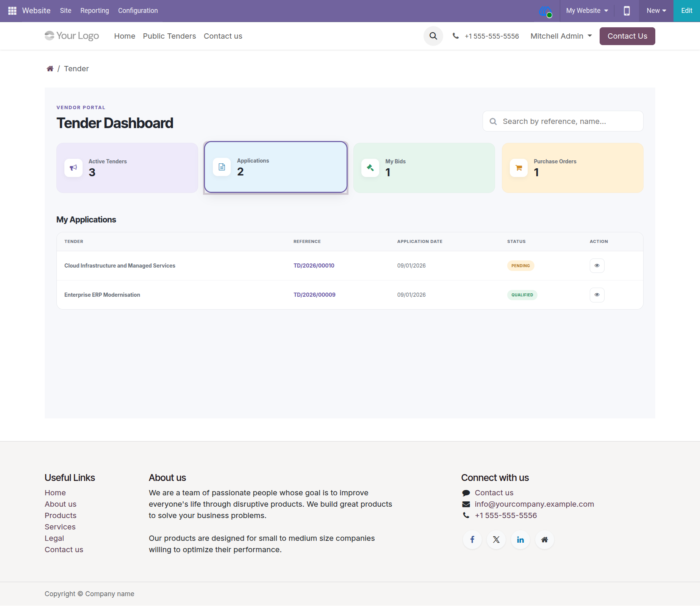Click the phone icon in header

456,36
